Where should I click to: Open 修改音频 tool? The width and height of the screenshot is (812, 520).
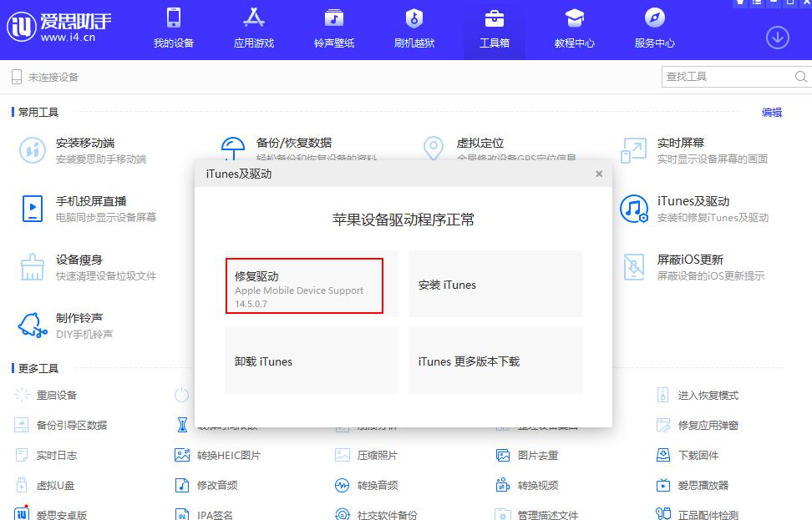pyautogui.click(x=206, y=485)
